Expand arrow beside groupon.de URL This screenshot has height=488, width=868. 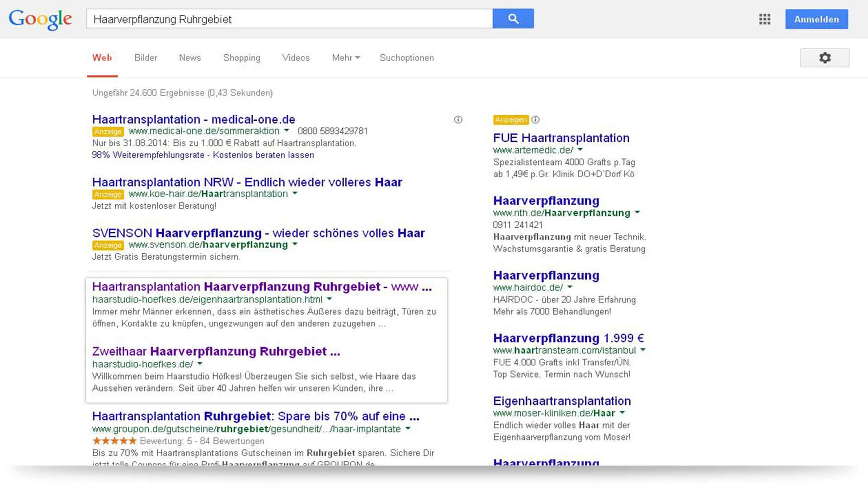[408, 428]
